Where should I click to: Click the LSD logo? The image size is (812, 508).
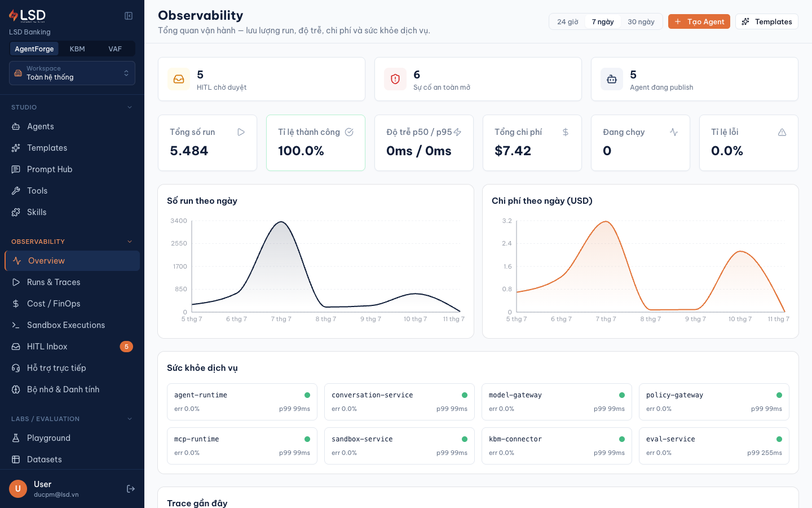(27, 16)
